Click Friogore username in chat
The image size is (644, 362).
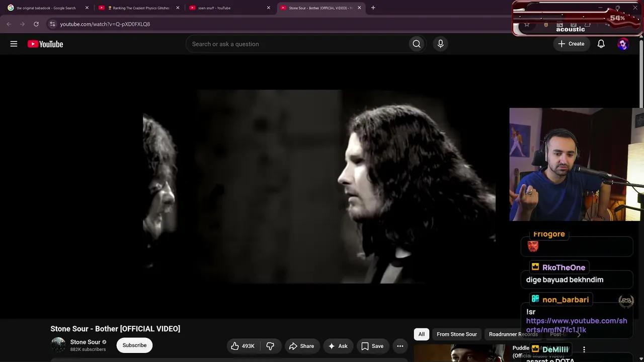549,234
